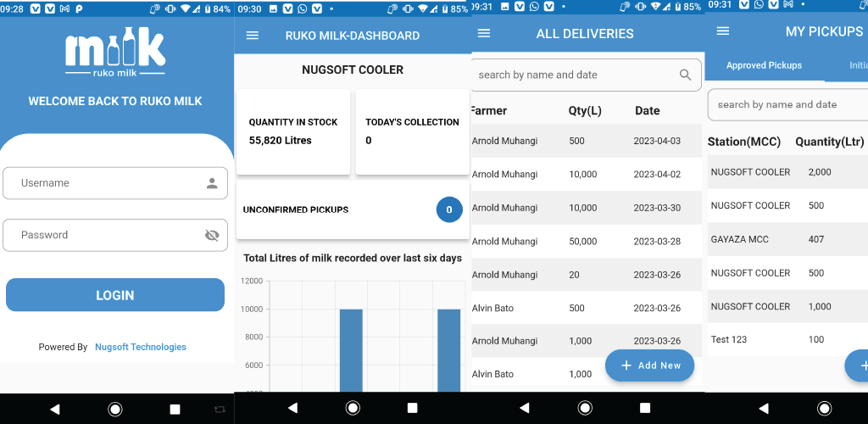Select Arnold Muhangi delivery dated 2023-03-30
This screenshot has height=424, width=868.
(x=587, y=208)
